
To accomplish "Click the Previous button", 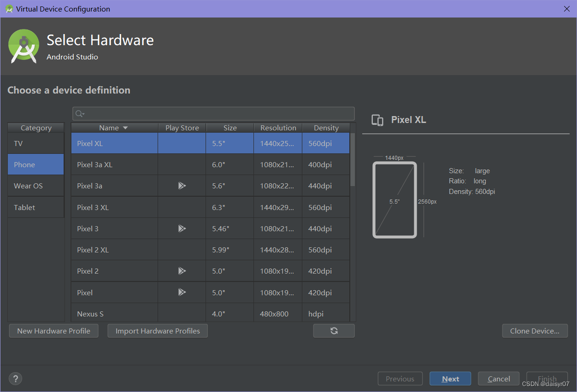I will coord(400,379).
